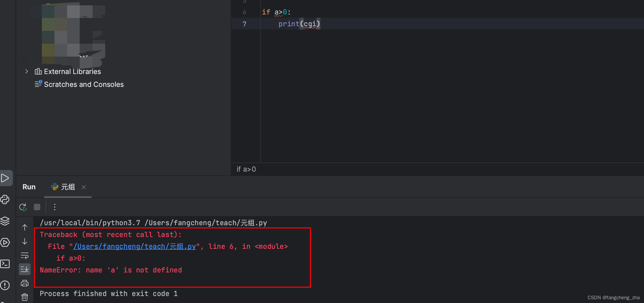Stop the running process
The height and width of the screenshot is (303, 644).
37,207
